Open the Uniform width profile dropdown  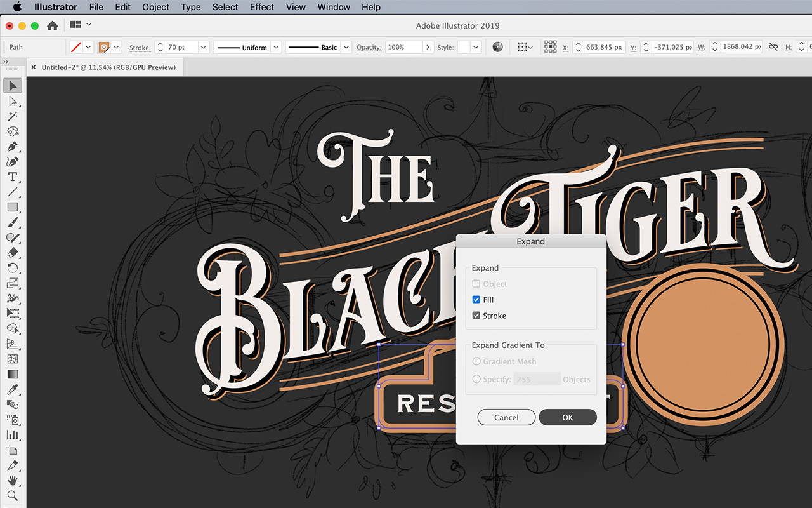coord(276,47)
